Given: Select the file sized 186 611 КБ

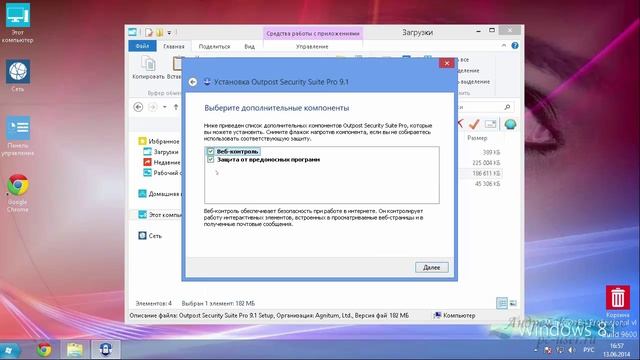Looking at the screenshot, I should [x=486, y=173].
